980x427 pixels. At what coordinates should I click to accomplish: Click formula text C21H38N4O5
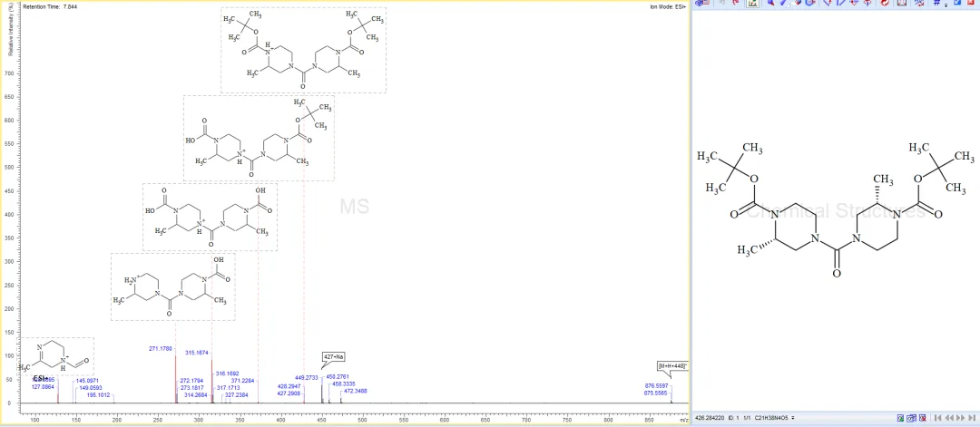click(771, 418)
